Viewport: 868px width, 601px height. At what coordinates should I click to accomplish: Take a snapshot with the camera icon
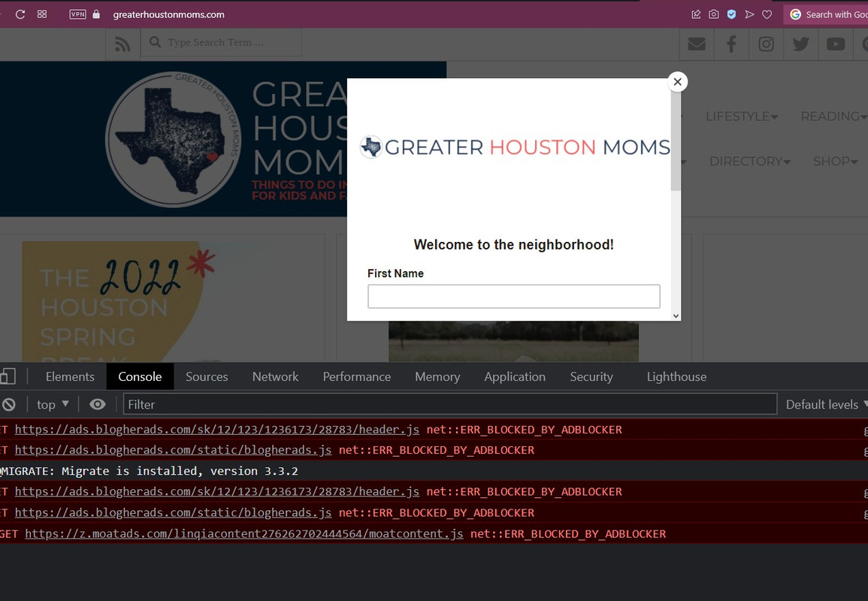(x=714, y=14)
